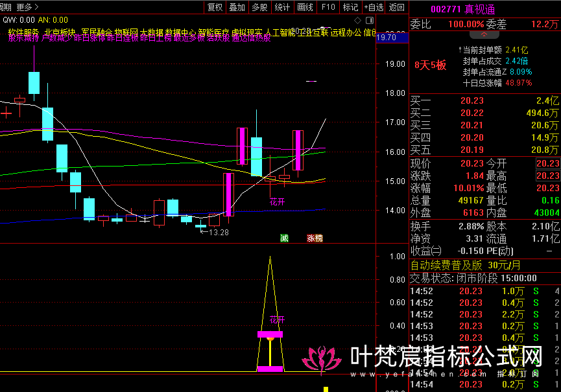Viewport: 561px width, 392px height.
Task: Click the 交易状态 闭市阶段 status line
Action: pos(473,279)
